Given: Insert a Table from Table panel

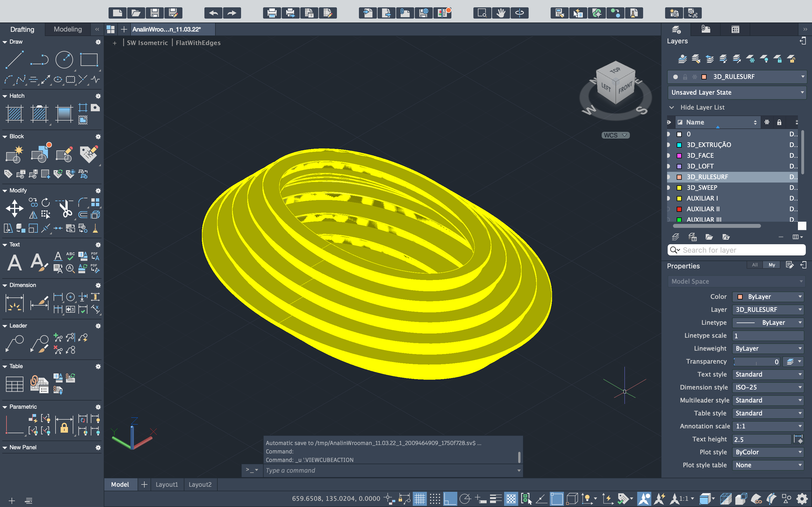Looking at the screenshot, I should (x=14, y=384).
